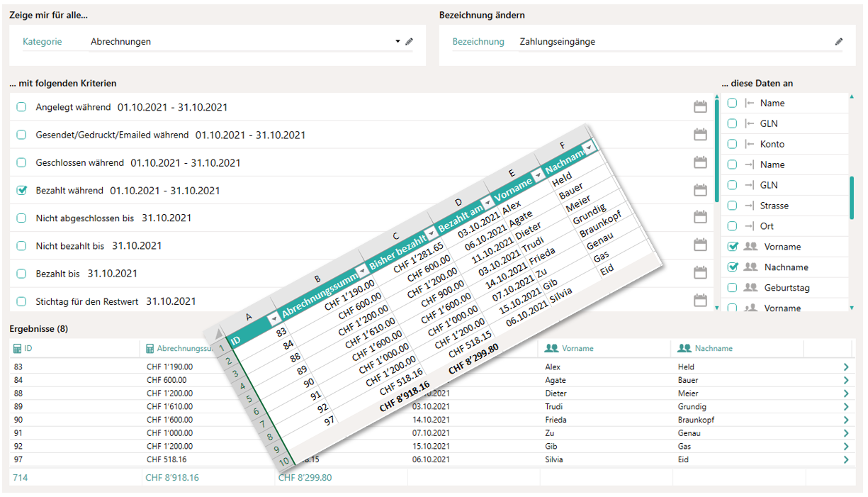Check the Konto data checkbox
This screenshot has width=868, height=497.
click(x=733, y=144)
